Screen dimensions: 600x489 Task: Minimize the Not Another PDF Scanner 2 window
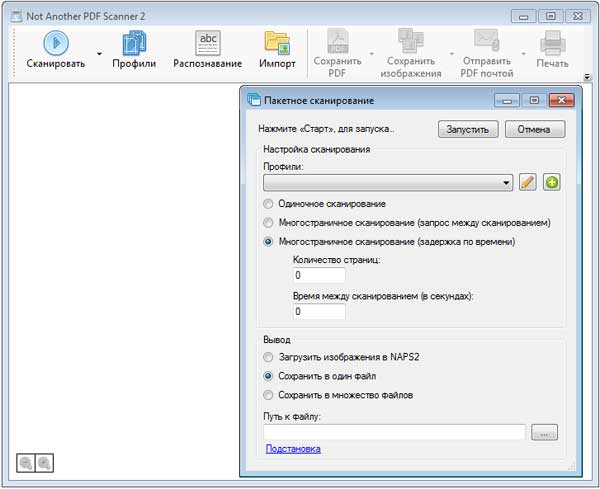click(523, 16)
